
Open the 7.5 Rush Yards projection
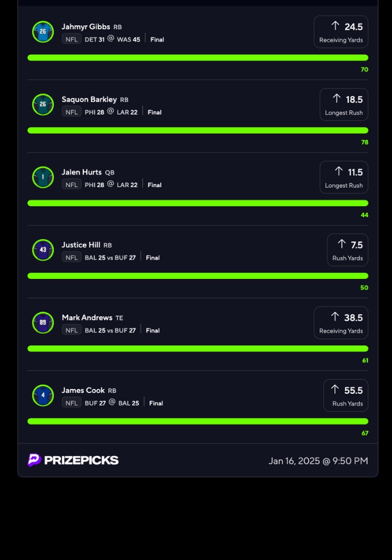point(347,250)
